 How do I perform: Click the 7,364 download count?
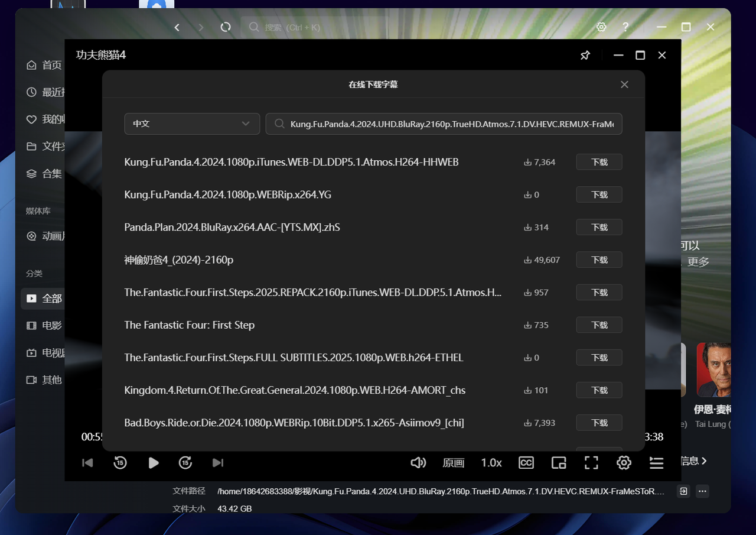click(x=539, y=162)
